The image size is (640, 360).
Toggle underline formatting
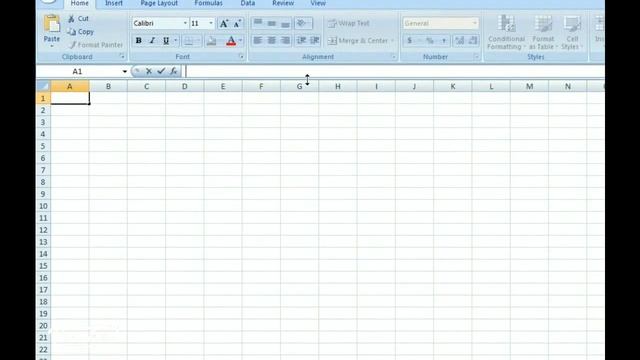click(x=166, y=41)
